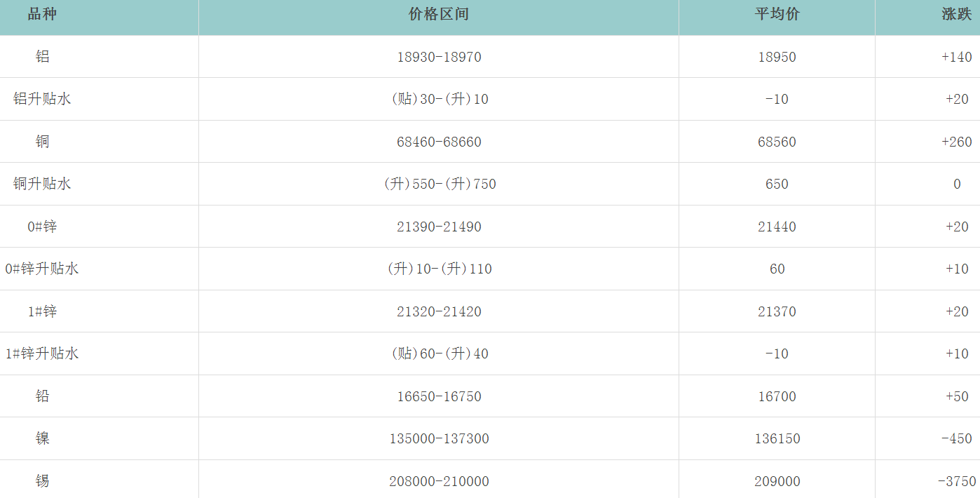Viewport: 980px width, 498px height.
Task: Select the 锡 variety cell
Action: point(43,481)
